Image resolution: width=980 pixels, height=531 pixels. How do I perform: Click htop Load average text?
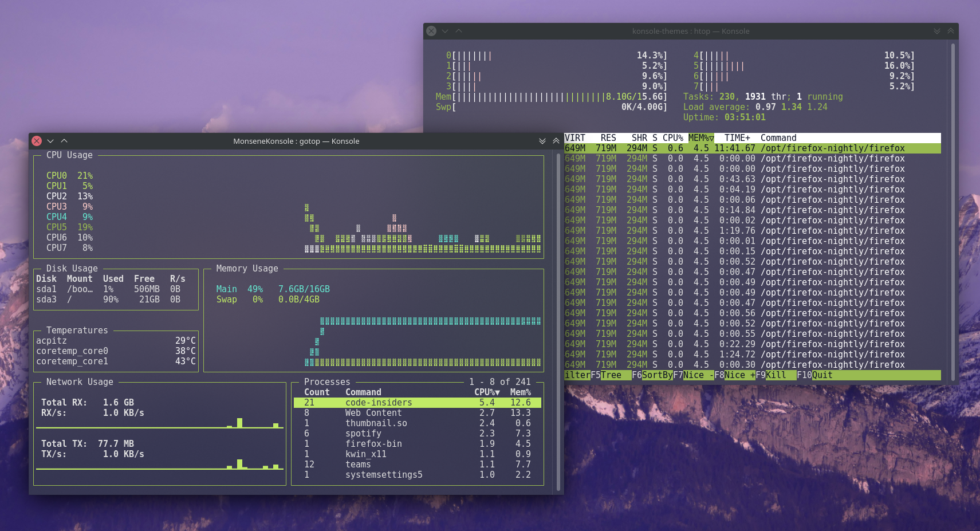point(755,107)
